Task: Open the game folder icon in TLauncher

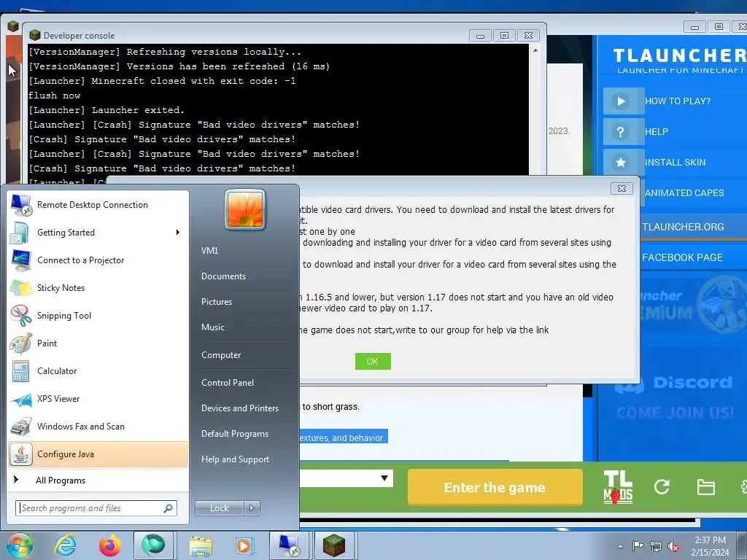Action: click(x=705, y=487)
